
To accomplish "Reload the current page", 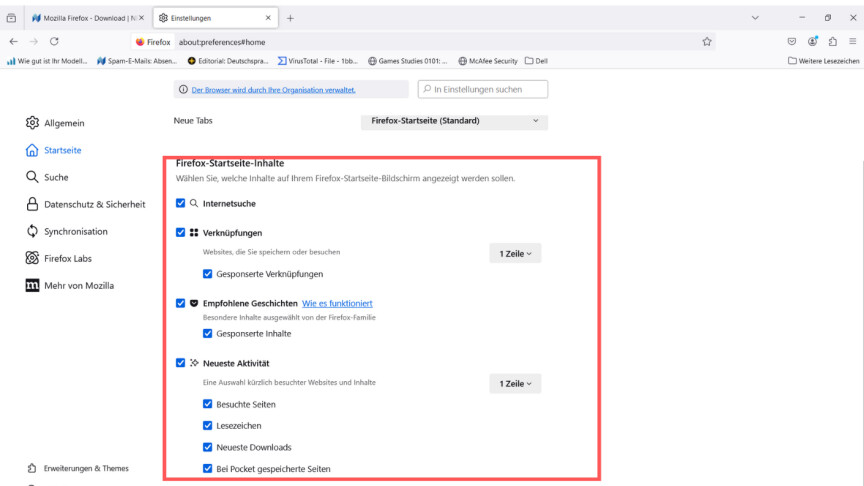I will (x=54, y=41).
